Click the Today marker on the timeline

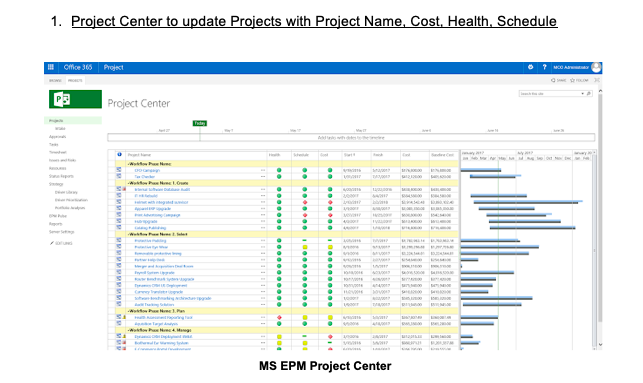(x=200, y=123)
